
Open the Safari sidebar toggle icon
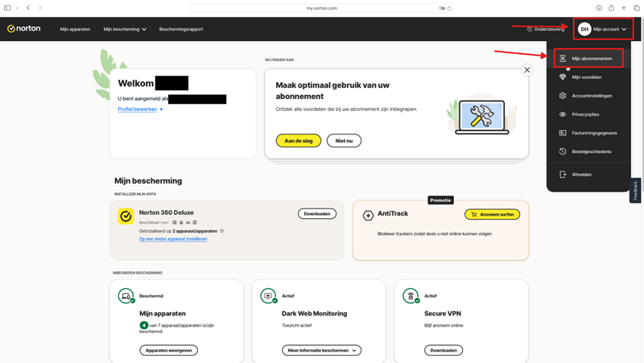(7, 8)
